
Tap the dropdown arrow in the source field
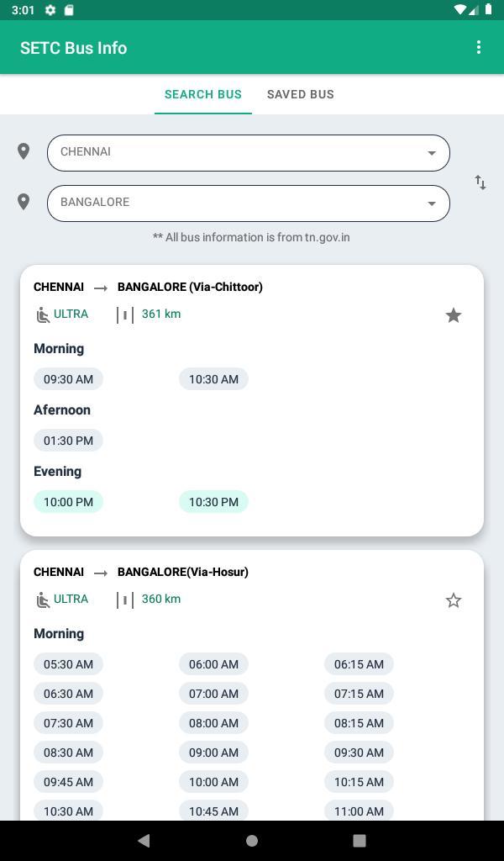click(431, 152)
